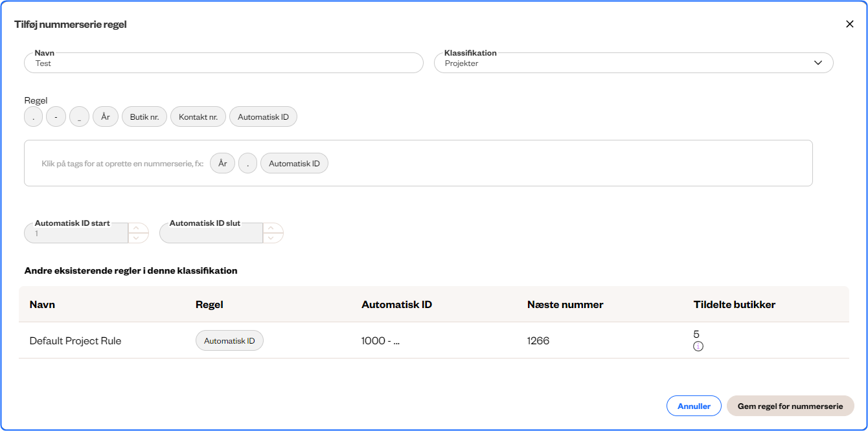Click the Navn input field
The width and height of the screenshot is (868, 431).
tap(223, 63)
